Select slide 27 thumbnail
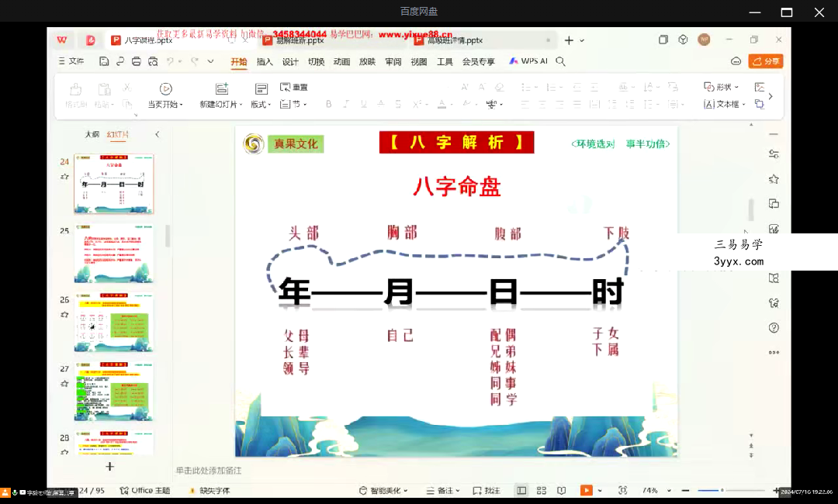Screen dimensions: 838x504 click(x=114, y=391)
